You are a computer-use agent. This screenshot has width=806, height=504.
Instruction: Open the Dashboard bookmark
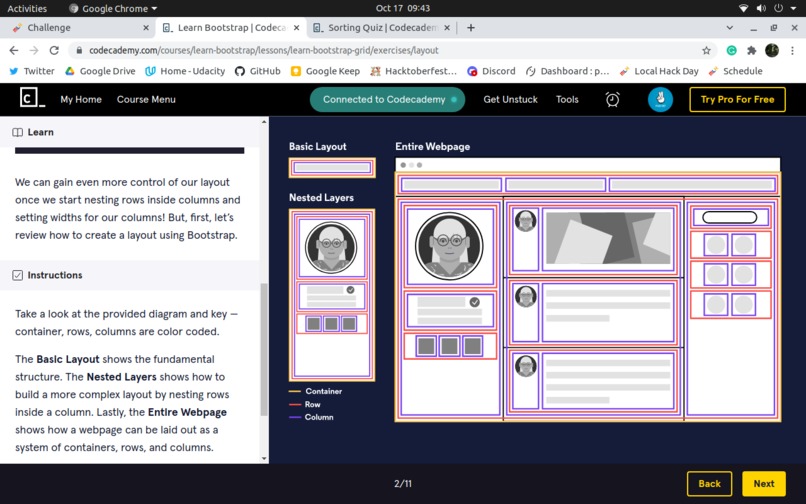[567, 71]
